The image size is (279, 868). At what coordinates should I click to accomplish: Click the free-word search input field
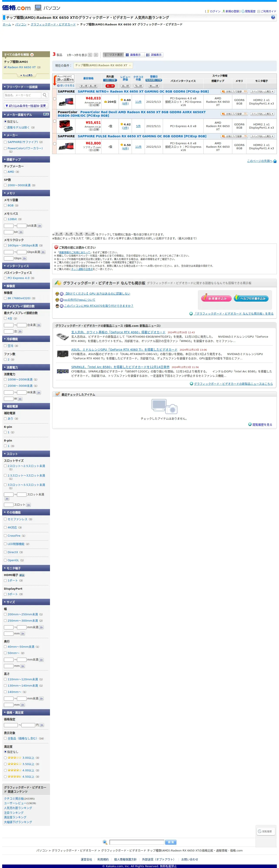pyautogui.click(x=23, y=95)
